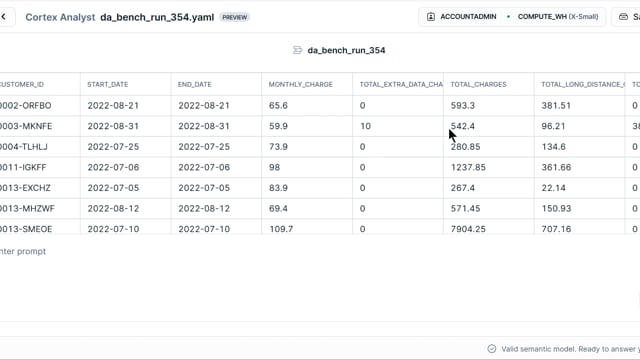Viewport: 640px width, 360px height.
Task: Click end date 2022-07-06
Action: coord(204,167)
